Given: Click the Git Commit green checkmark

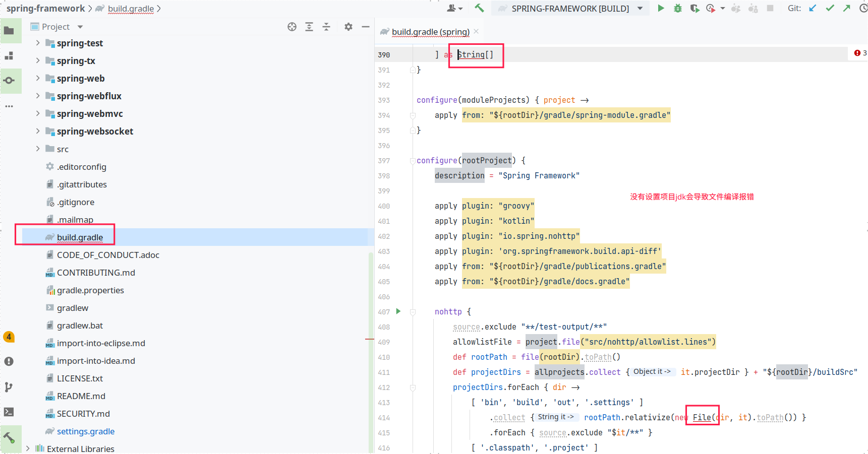Looking at the screenshot, I should (x=830, y=8).
